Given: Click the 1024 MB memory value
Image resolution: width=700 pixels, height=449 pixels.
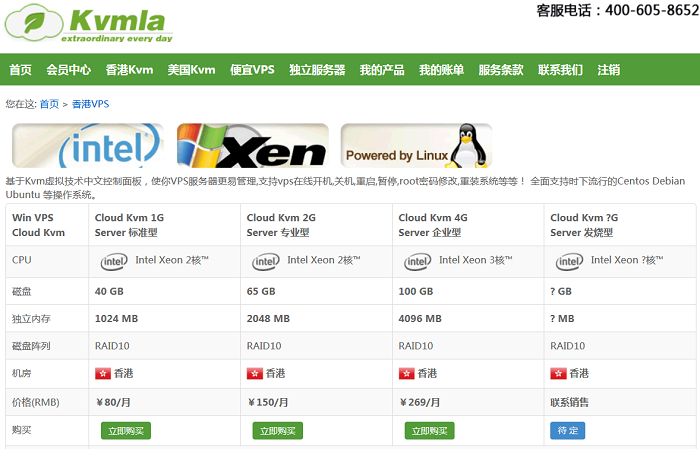Looking at the screenshot, I should click(117, 319).
